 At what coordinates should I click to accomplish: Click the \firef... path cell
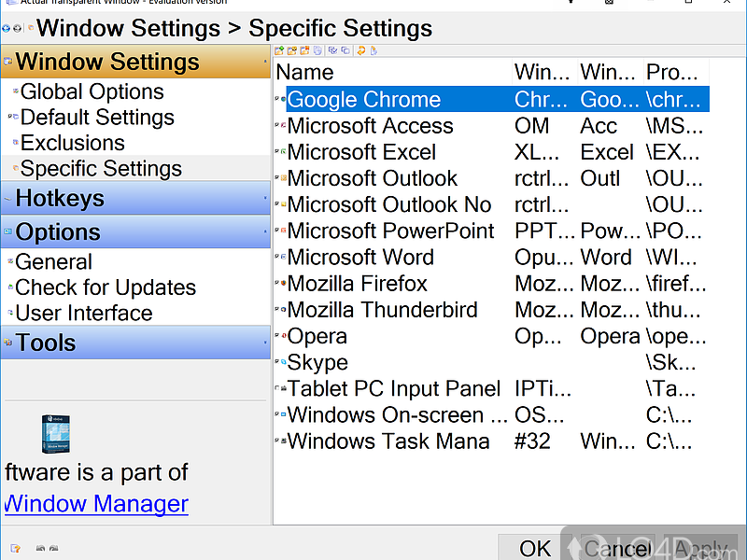click(x=676, y=283)
